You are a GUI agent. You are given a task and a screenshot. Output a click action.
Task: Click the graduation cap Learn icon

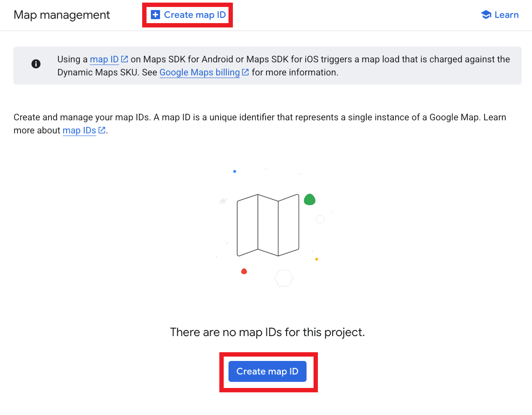click(x=486, y=15)
